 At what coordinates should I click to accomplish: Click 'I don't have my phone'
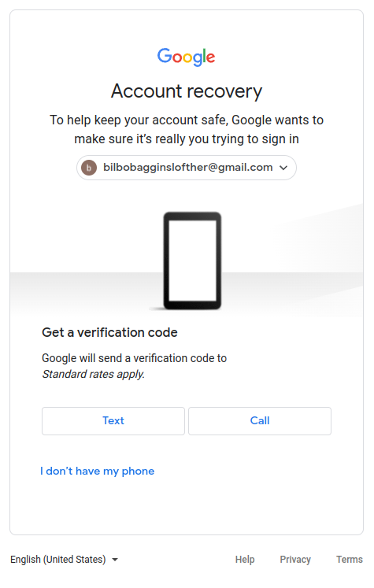tap(97, 471)
